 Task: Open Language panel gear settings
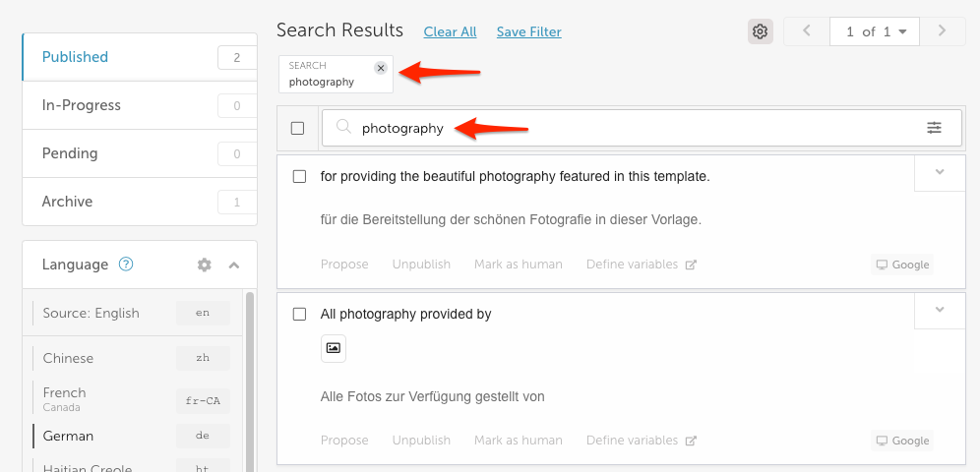[205, 265]
